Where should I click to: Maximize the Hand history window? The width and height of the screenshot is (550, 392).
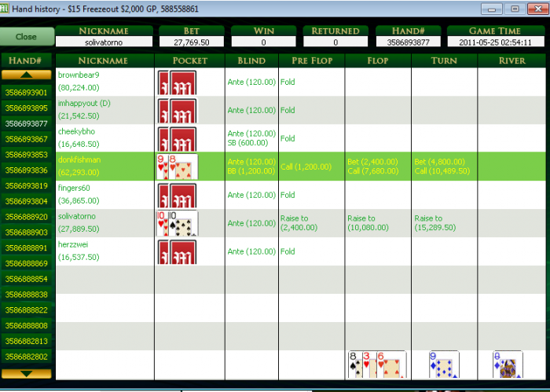(x=515, y=9)
